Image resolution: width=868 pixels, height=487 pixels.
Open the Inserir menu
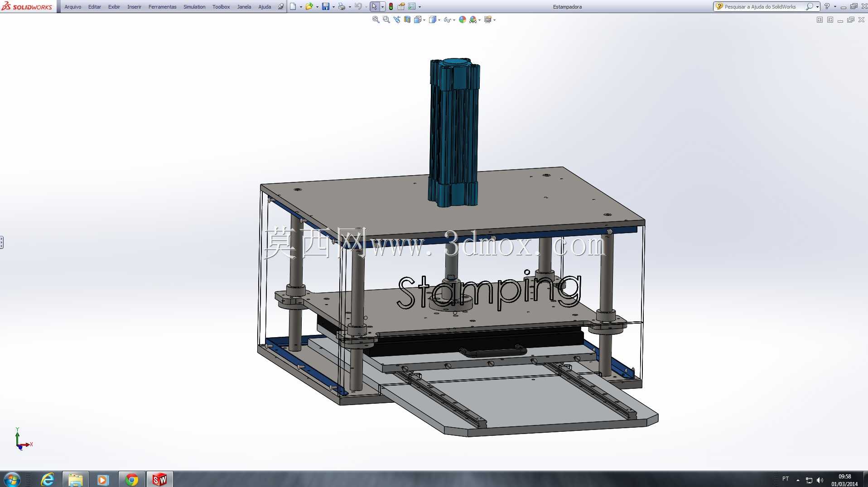[134, 7]
